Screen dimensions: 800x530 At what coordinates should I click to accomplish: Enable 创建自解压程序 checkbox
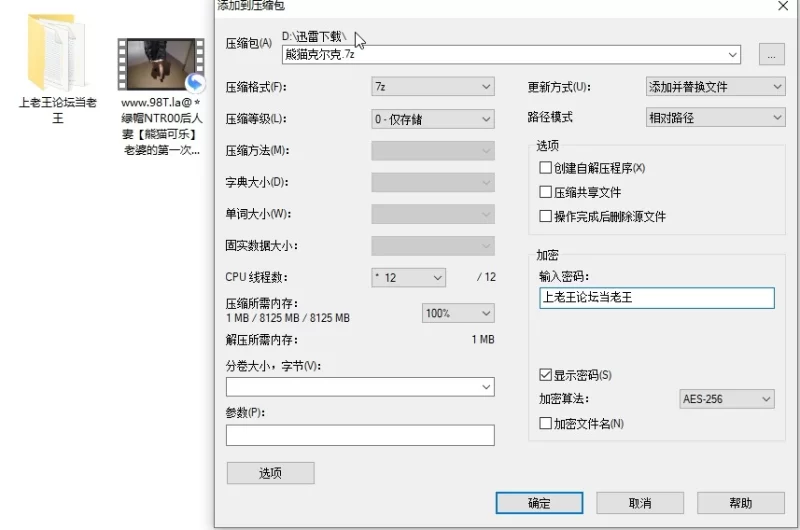coord(545,168)
